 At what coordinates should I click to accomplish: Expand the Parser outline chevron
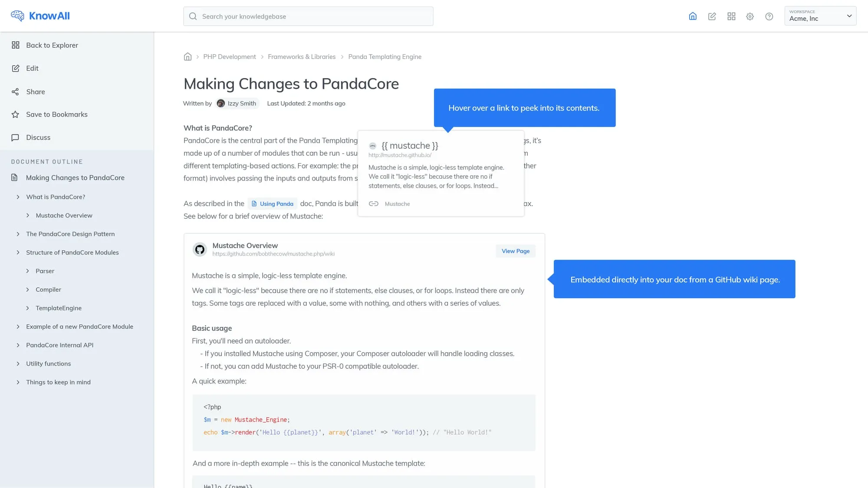(28, 271)
